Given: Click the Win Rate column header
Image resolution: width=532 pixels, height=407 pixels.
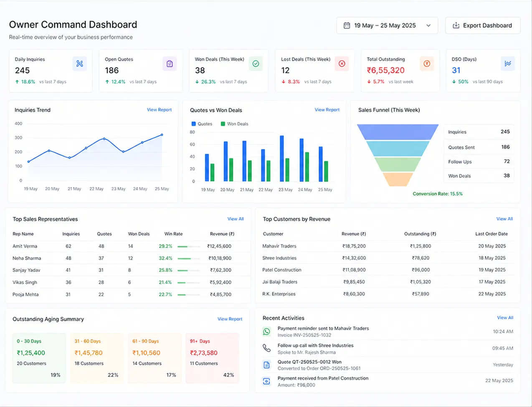Looking at the screenshot, I should [x=173, y=234].
